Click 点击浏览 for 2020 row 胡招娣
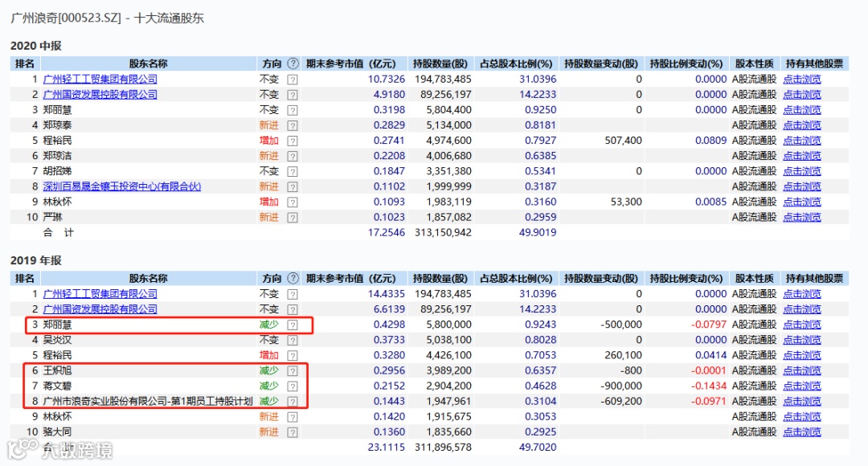The height and width of the screenshot is (466, 868). pos(802,171)
